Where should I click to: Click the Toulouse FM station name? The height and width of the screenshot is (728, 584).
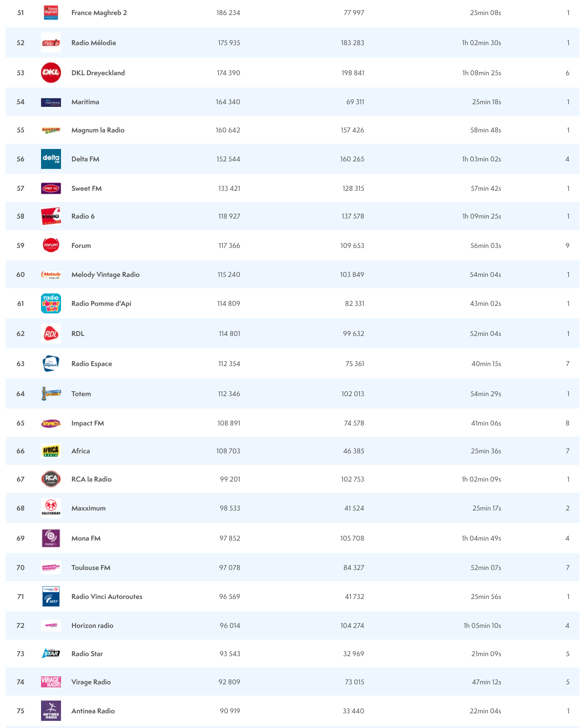click(91, 567)
